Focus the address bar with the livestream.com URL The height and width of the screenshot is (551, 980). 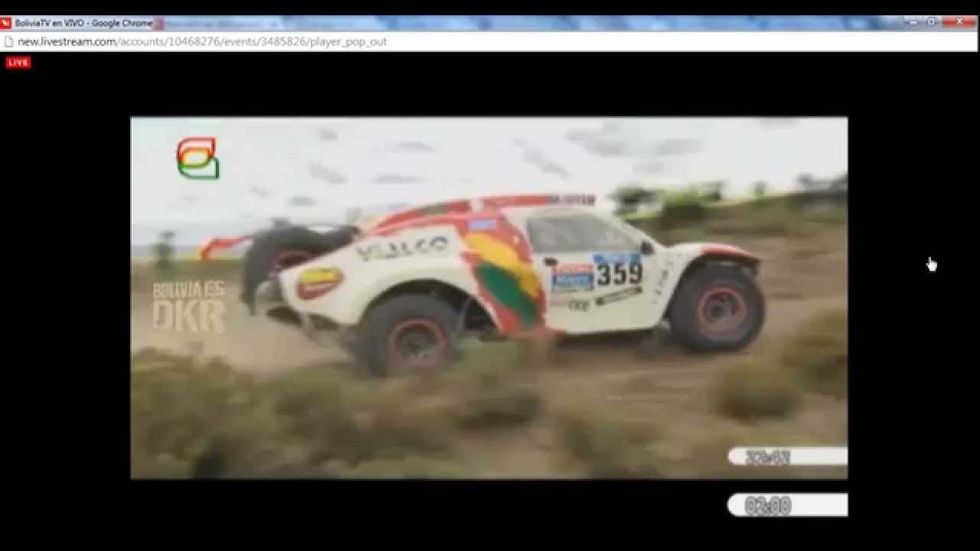tap(490, 41)
